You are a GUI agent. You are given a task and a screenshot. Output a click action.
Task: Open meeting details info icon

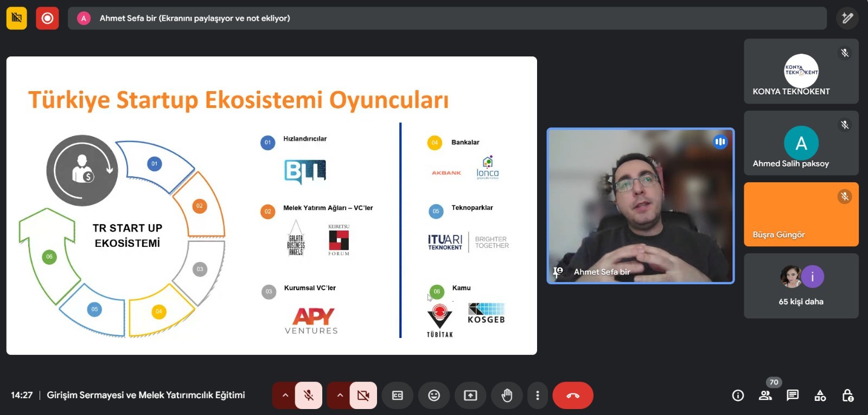click(738, 395)
